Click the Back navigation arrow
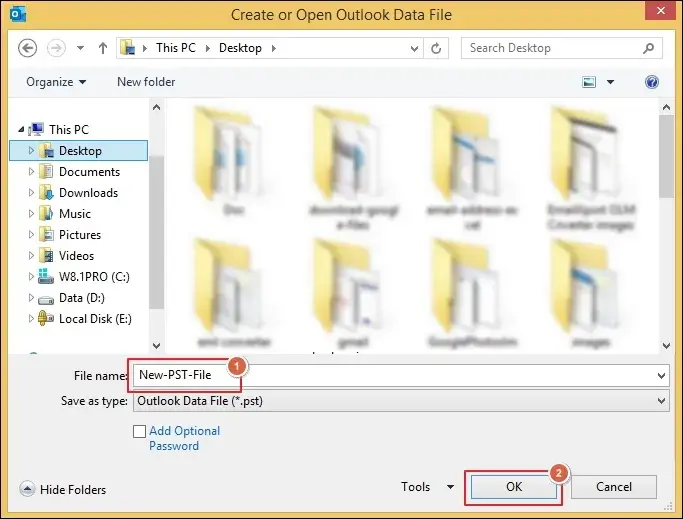 click(x=27, y=48)
